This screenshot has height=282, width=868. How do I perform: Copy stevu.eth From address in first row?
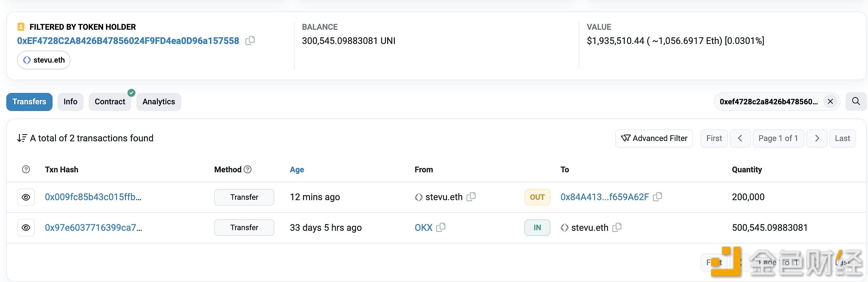point(471,197)
